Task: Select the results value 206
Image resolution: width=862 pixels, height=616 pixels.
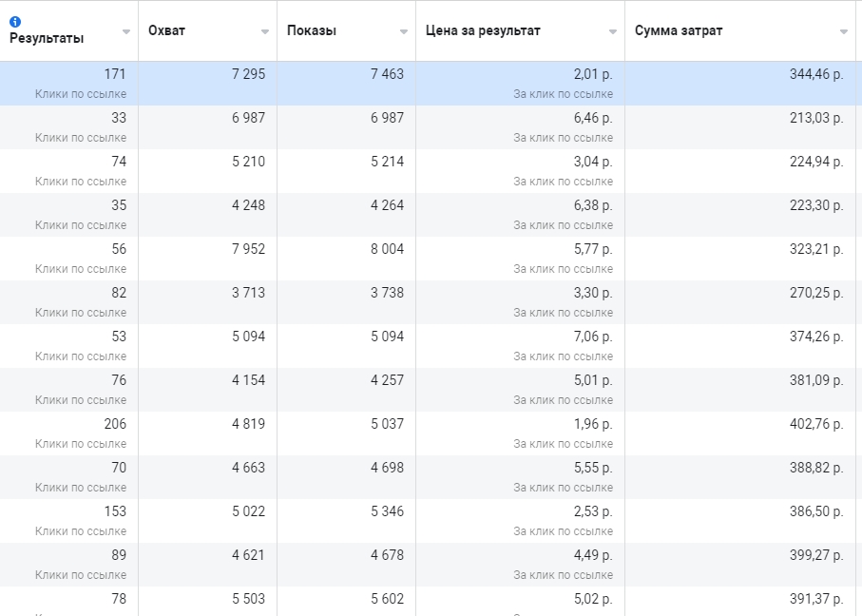Action: (x=115, y=424)
